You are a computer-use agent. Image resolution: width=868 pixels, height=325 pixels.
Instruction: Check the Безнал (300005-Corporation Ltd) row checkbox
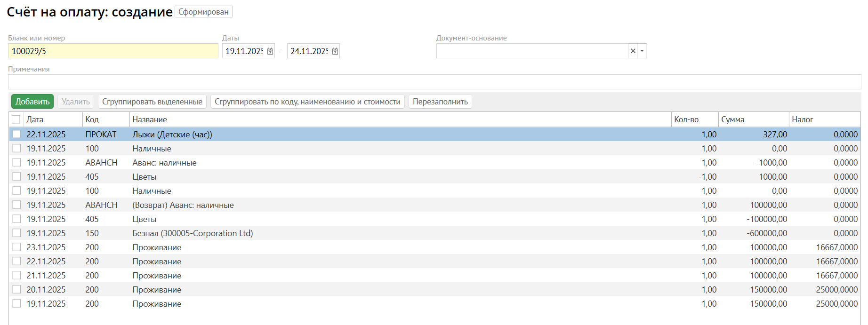click(16, 233)
